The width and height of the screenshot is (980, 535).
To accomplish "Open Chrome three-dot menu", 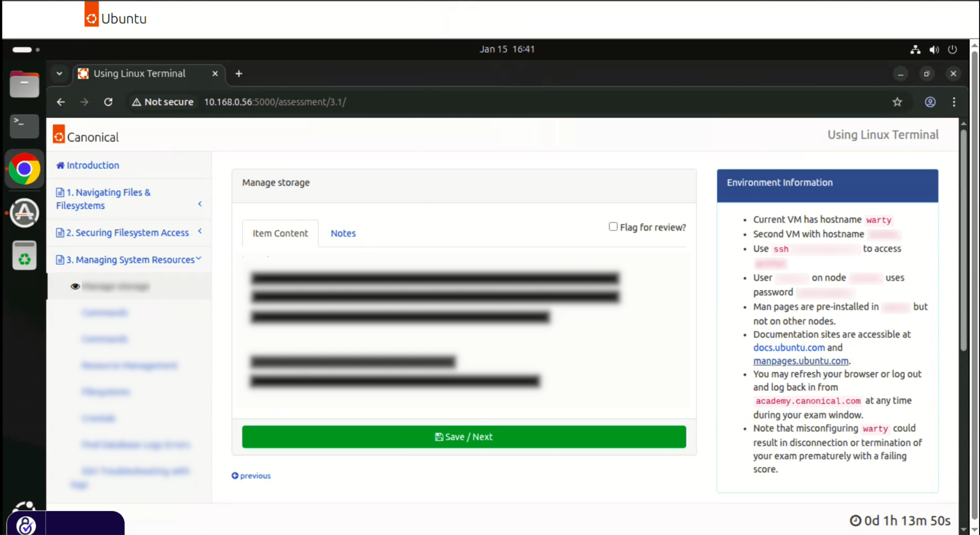I will tap(954, 102).
